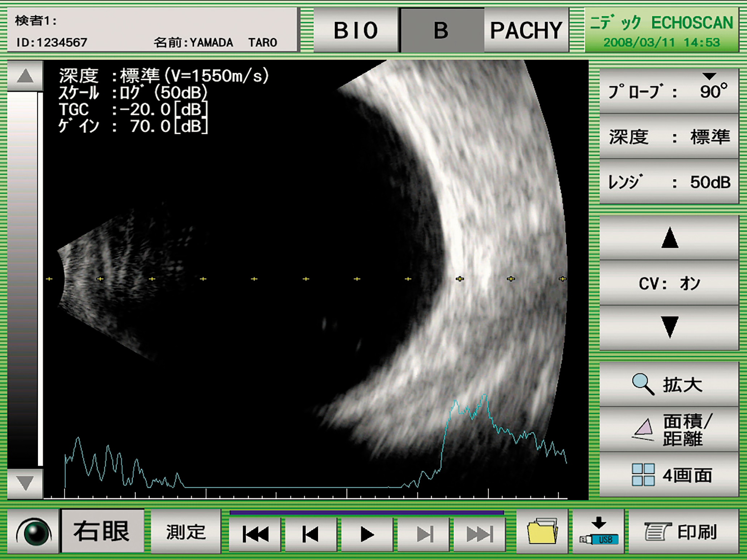This screenshot has height=560, width=747.
Task: Jump to first frame with the skip-to-start button
Action: point(256,533)
